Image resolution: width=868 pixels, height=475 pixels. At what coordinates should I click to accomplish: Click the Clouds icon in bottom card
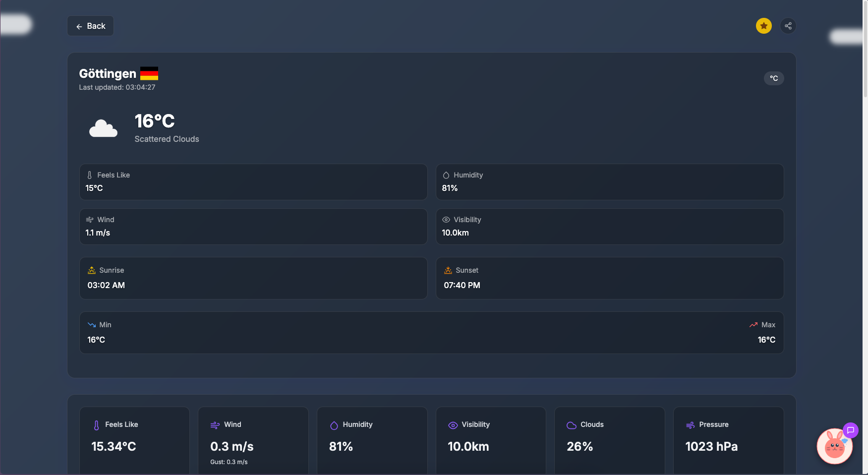point(572,425)
